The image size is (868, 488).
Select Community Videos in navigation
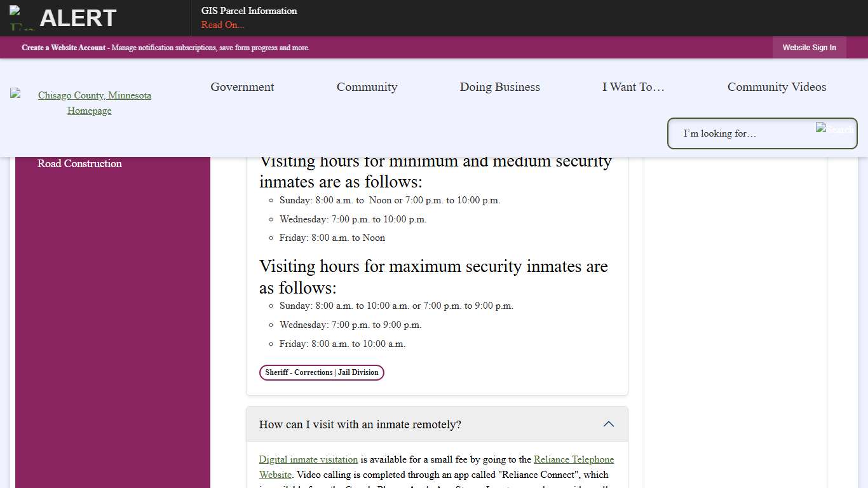tap(776, 87)
